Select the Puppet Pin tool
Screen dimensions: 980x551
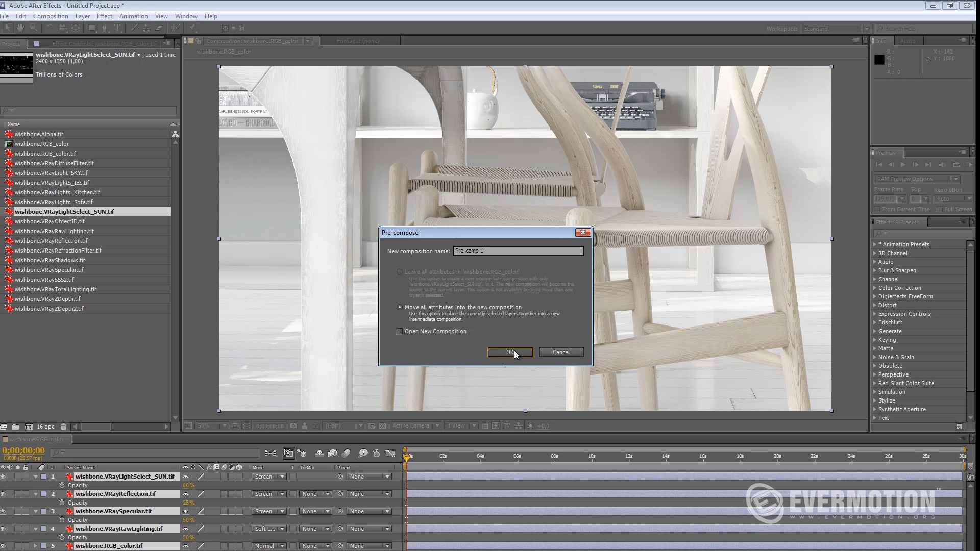coord(192,28)
